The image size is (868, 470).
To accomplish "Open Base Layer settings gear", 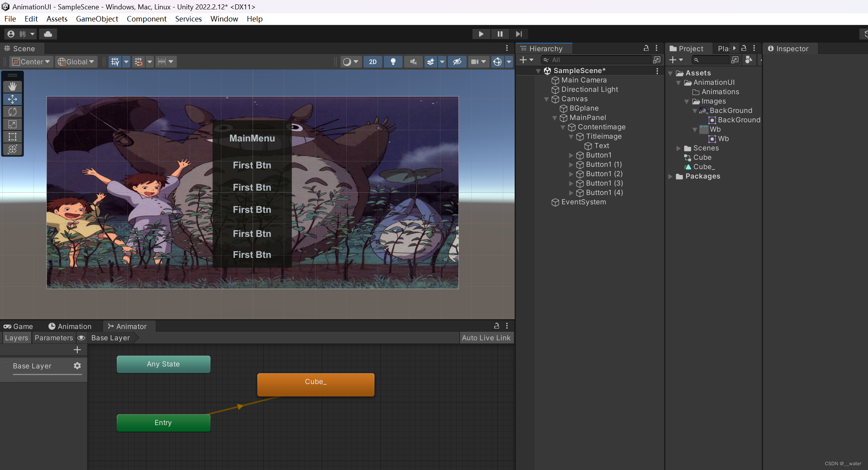I will pos(77,366).
